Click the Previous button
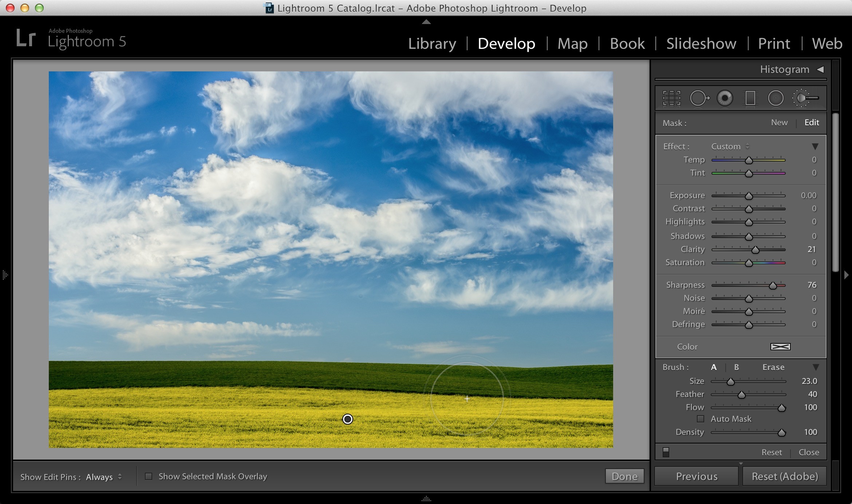 click(x=697, y=476)
